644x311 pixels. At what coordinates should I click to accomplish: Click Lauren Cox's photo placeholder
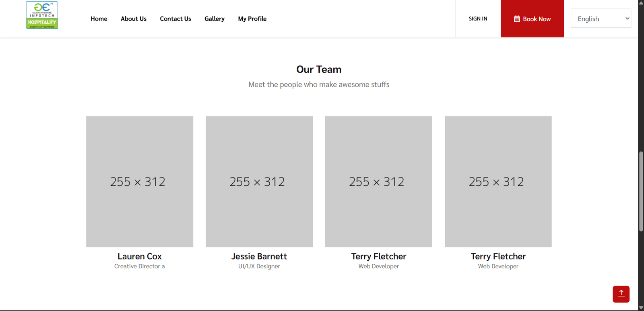139,181
